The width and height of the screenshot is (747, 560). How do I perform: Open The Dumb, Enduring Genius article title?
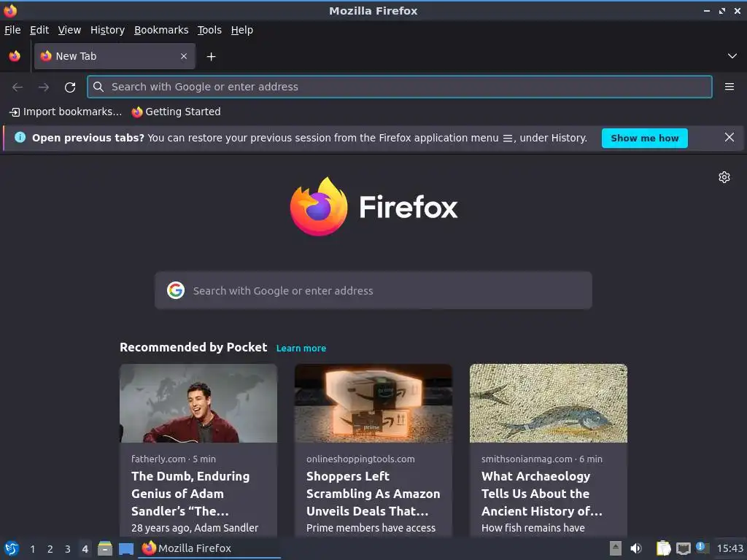click(x=190, y=494)
